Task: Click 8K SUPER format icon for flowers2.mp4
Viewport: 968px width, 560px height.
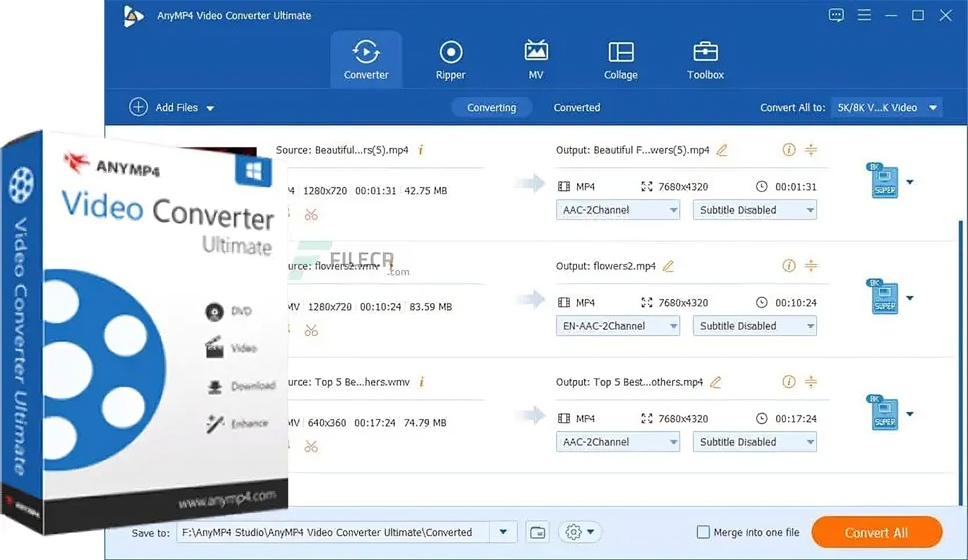Action: coord(883,297)
